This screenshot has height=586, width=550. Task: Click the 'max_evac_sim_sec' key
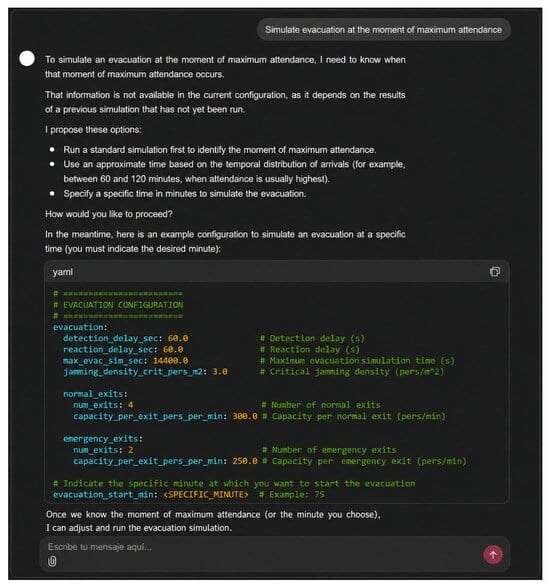pos(103,361)
